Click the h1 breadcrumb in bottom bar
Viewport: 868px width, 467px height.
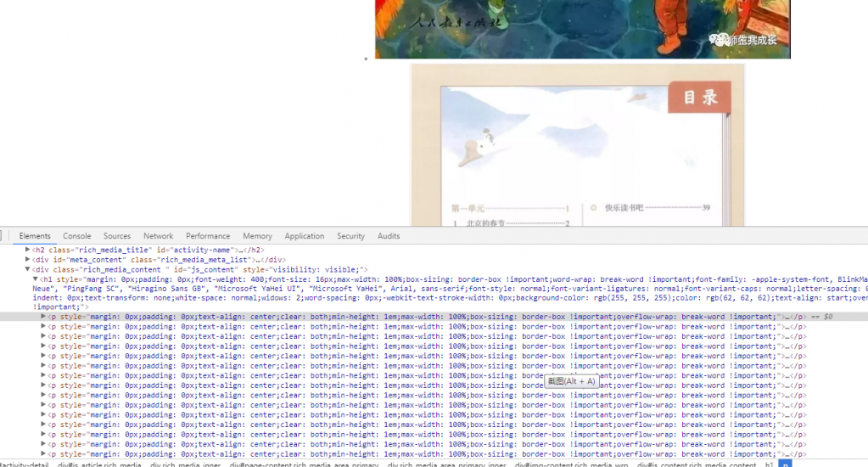[769, 464]
